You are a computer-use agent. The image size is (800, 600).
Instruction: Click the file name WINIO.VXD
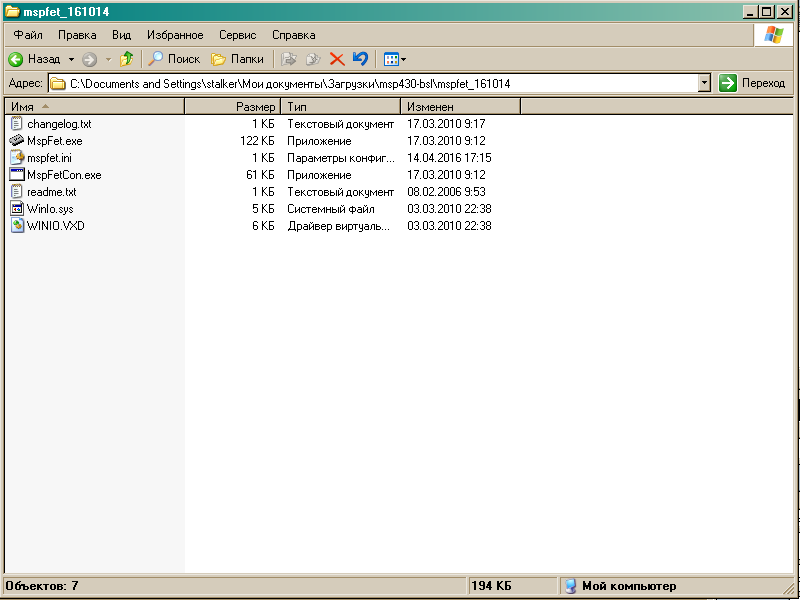pos(56,226)
